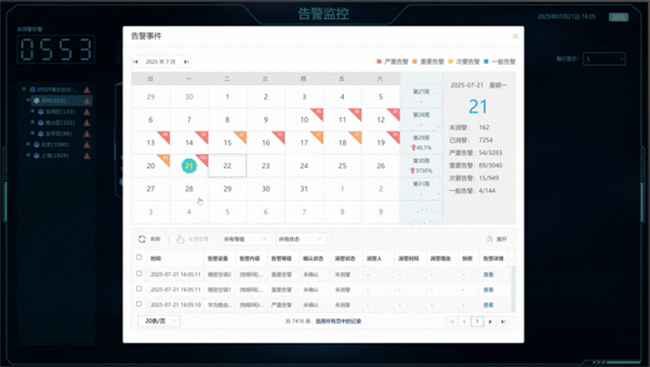Click globe icon of root tree node
The image size is (650, 367).
(32, 90)
